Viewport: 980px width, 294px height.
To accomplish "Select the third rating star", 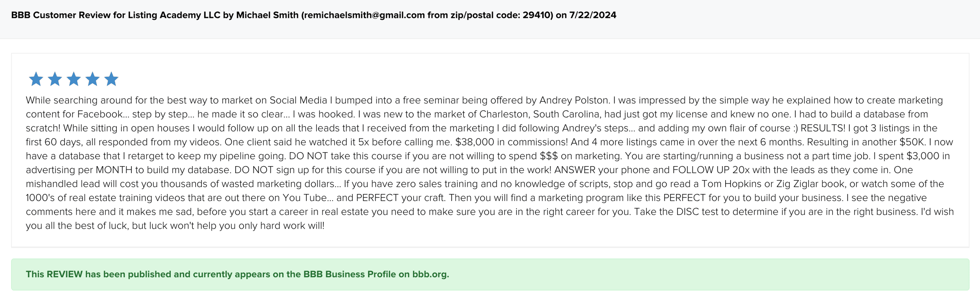I will pos(73,79).
